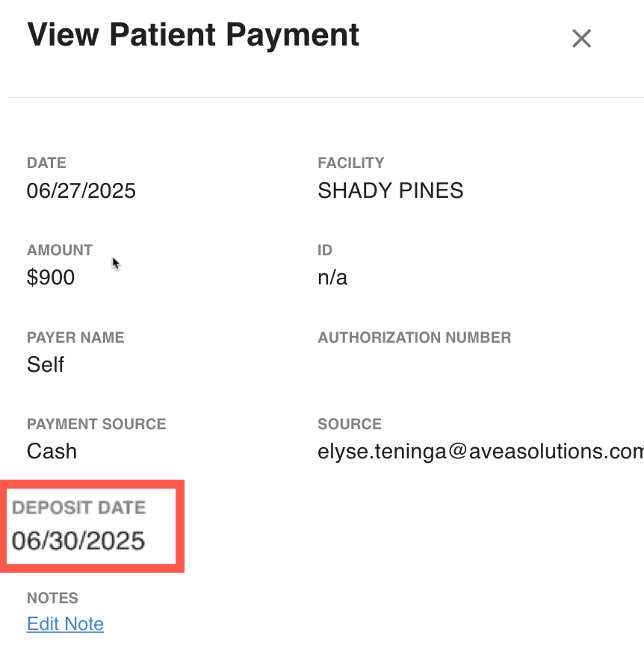Screen dimensions: 644x651
Task: Click the View Patient Payment heading
Action: pyautogui.click(x=193, y=35)
